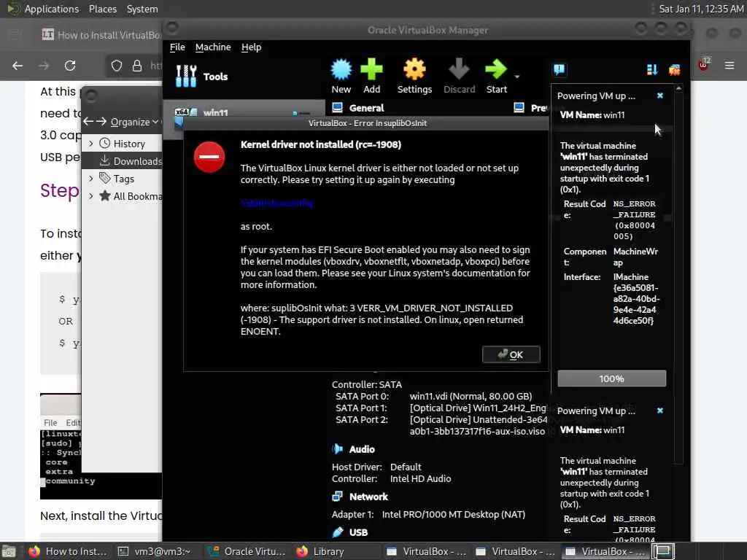
Task: Switch to How to Inst... Firefox taskbar item
Action: coord(68,551)
